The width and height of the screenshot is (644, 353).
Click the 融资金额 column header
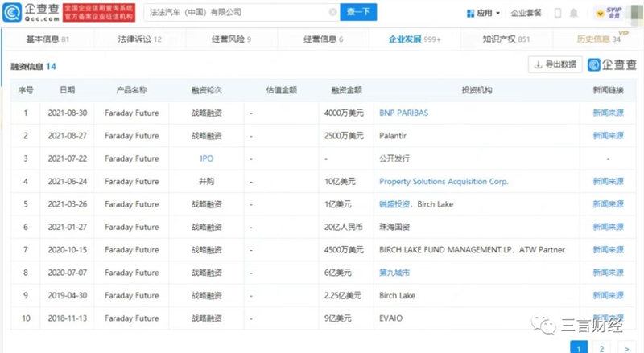(347, 90)
